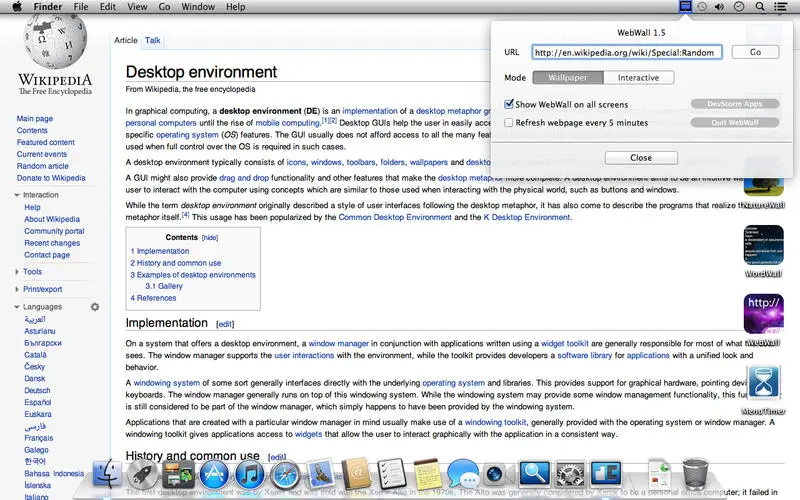Image resolution: width=800 pixels, height=500 pixels.
Task: Open the Go menu
Action: (164, 7)
